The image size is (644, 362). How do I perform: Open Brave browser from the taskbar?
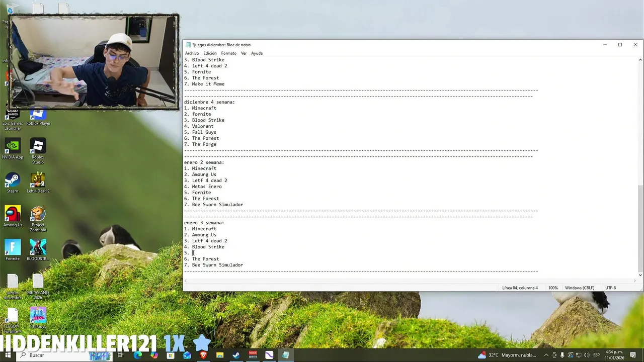click(203, 355)
